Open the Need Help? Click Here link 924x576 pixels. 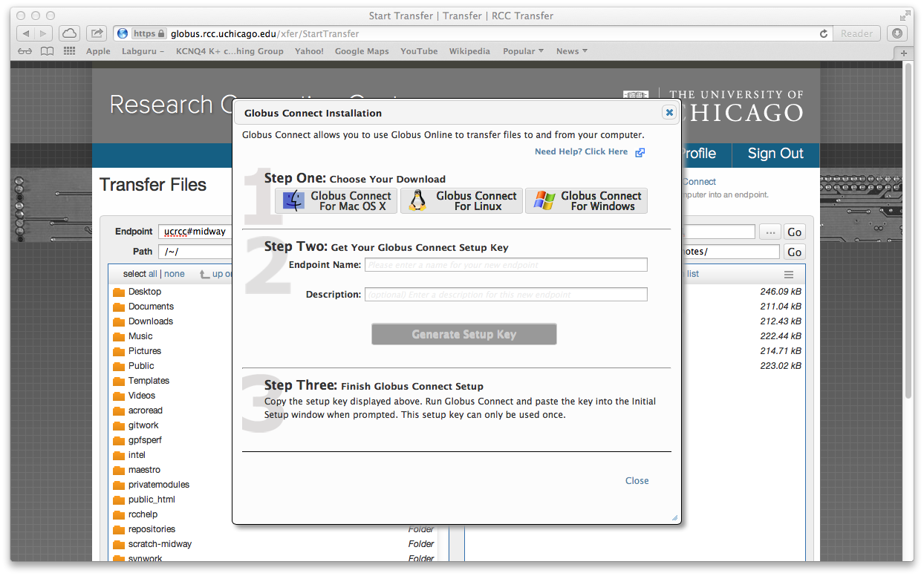coord(582,151)
